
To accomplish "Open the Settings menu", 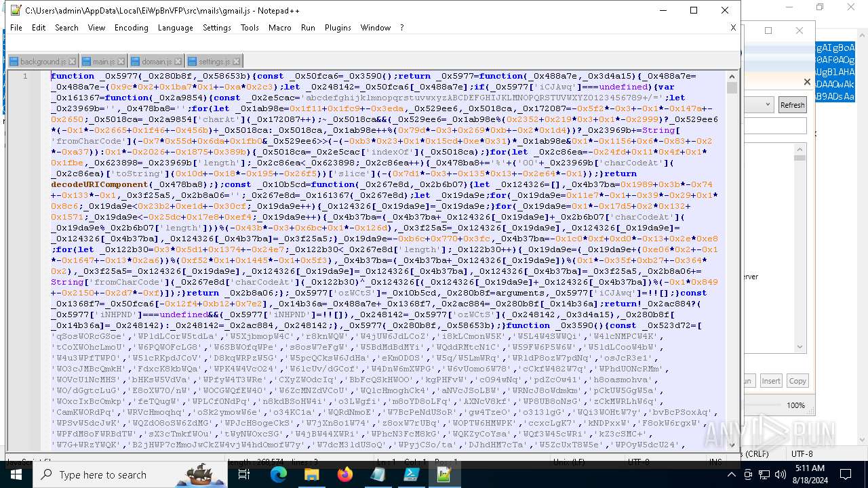I will click(217, 28).
